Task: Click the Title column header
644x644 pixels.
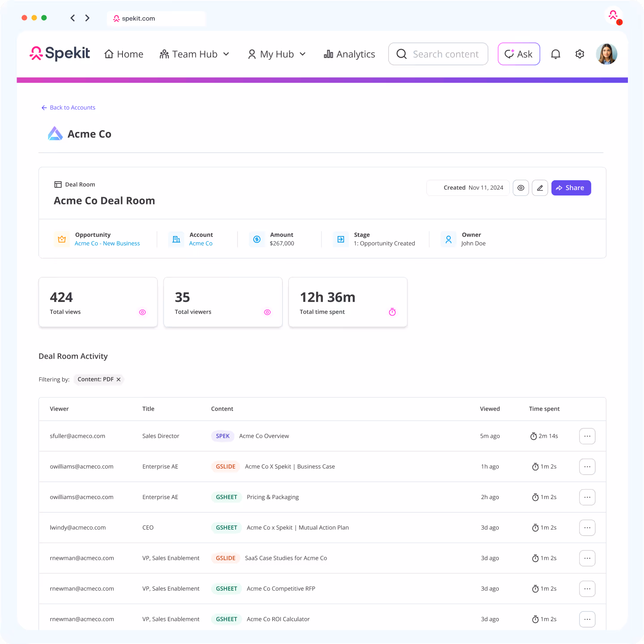Action: [148, 409]
